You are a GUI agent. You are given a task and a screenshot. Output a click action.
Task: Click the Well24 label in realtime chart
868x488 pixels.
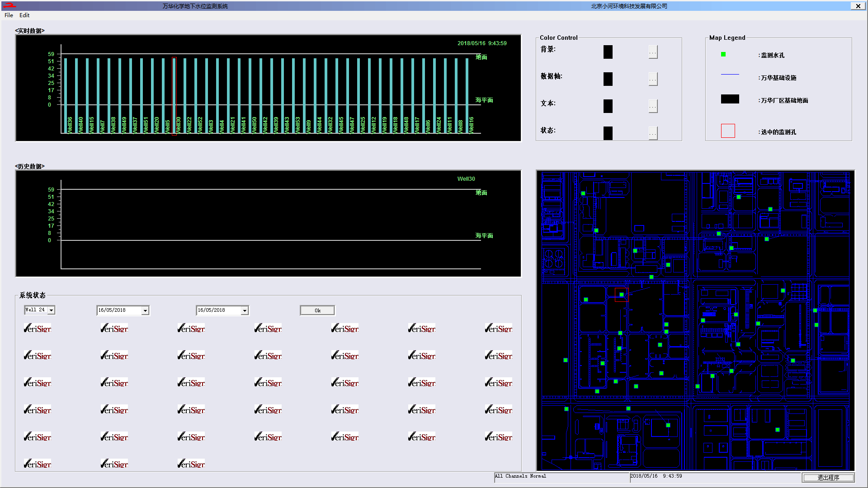click(x=439, y=125)
